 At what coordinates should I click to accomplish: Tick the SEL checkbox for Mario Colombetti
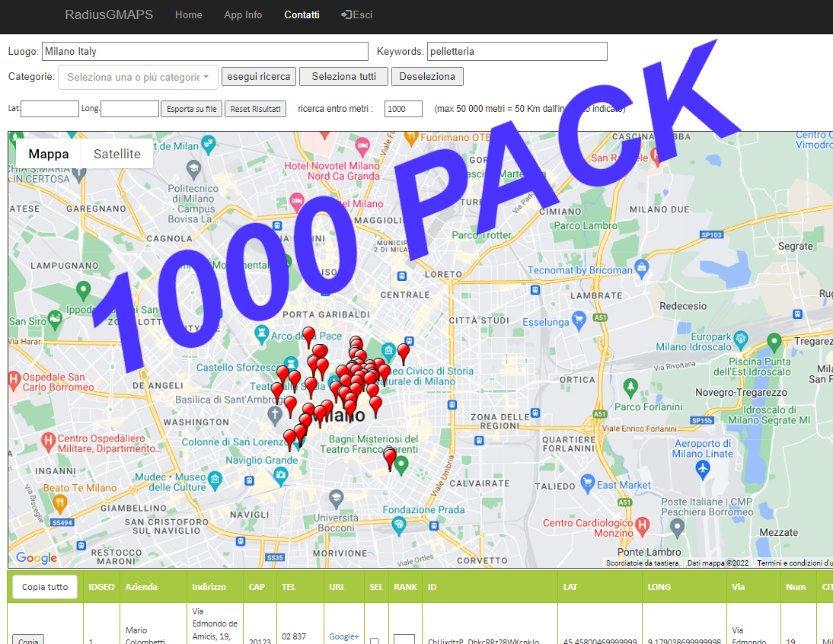tap(374, 641)
